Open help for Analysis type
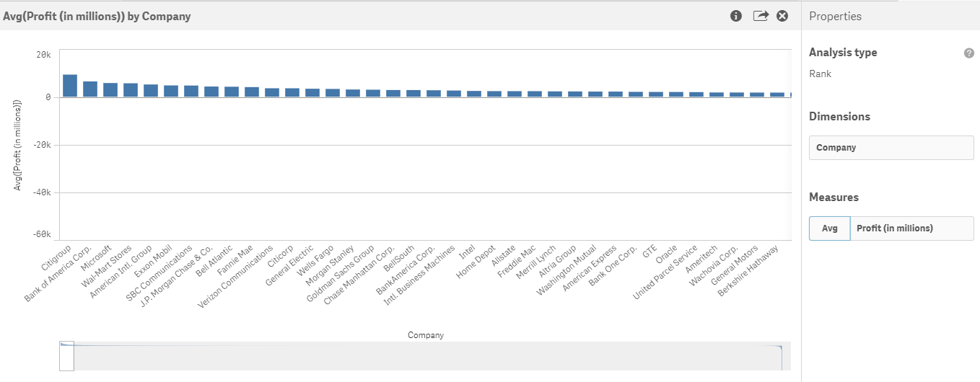The height and width of the screenshot is (382, 980). coord(969,53)
